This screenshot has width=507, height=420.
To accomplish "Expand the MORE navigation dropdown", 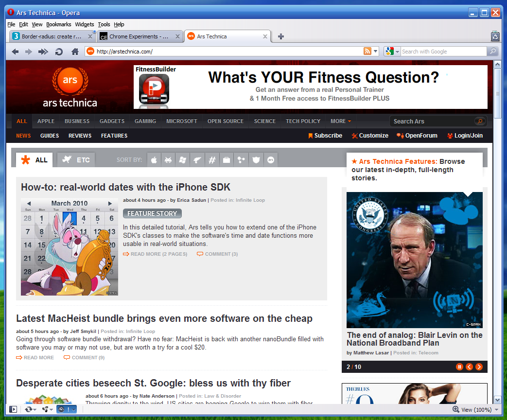I will point(340,121).
